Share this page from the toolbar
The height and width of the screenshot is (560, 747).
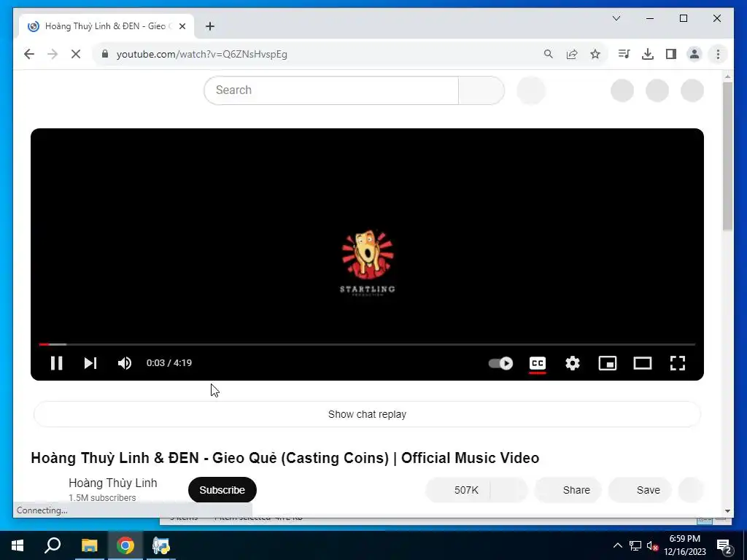[x=572, y=54]
